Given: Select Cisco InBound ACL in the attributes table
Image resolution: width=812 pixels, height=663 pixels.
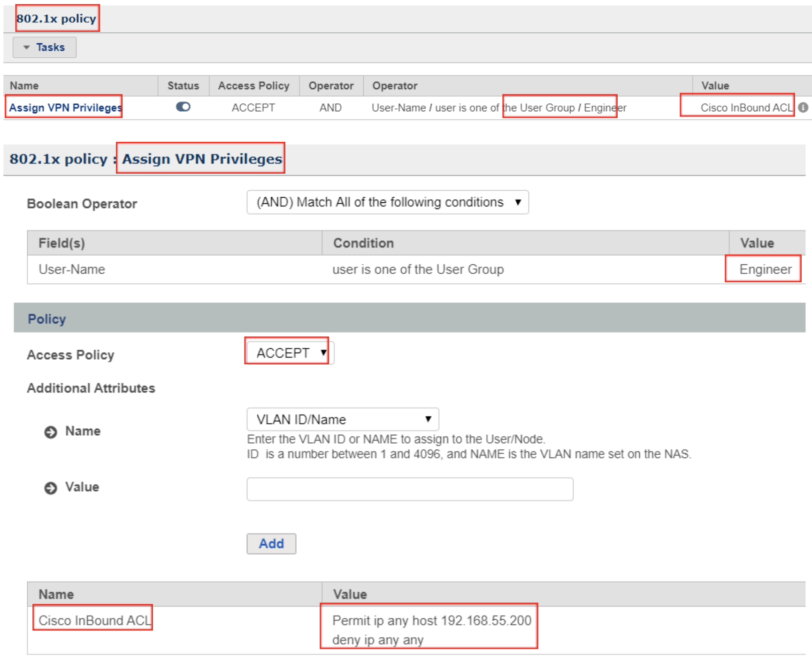Looking at the screenshot, I should coord(94,620).
